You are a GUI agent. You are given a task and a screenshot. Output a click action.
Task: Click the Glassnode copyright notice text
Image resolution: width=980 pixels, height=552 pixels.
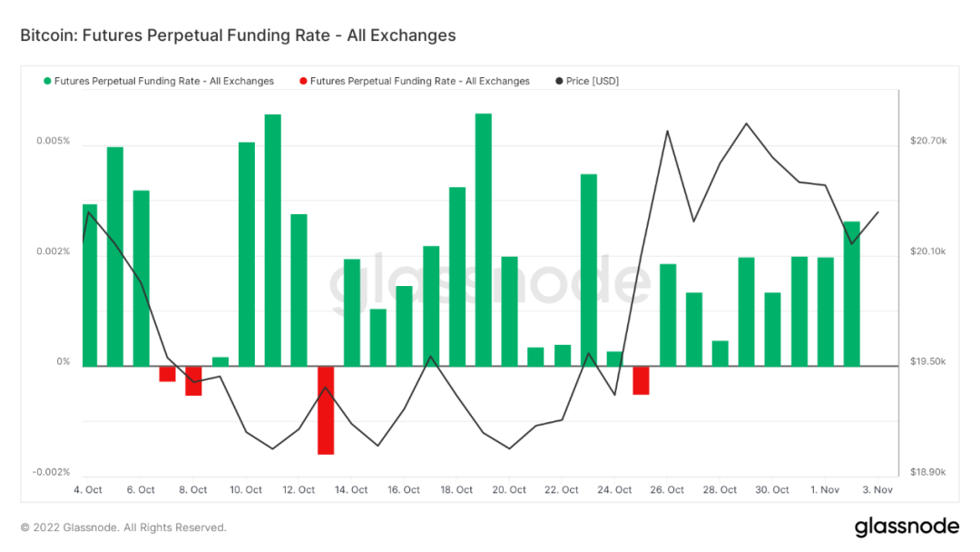coord(123,527)
